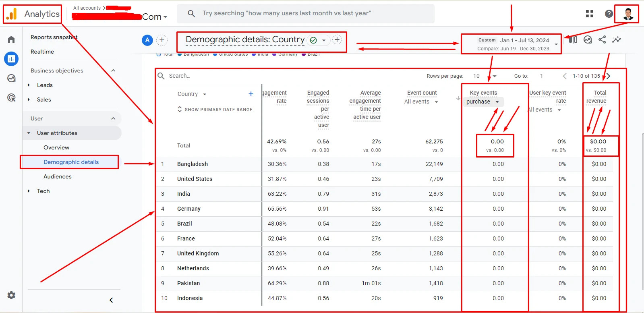This screenshot has height=313, width=644.
Task: Change Key events purchase filter dropdown
Action: click(x=483, y=102)
